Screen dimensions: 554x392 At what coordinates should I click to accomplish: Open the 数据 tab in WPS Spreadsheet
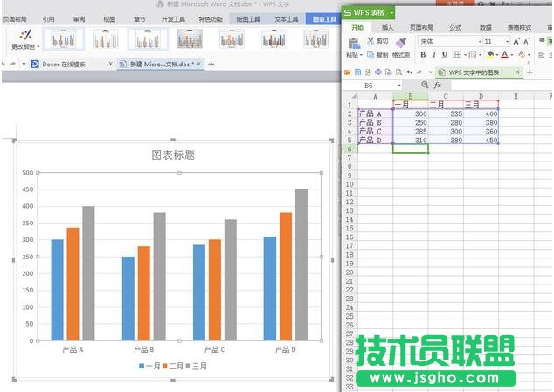click(x=486, y=28)
